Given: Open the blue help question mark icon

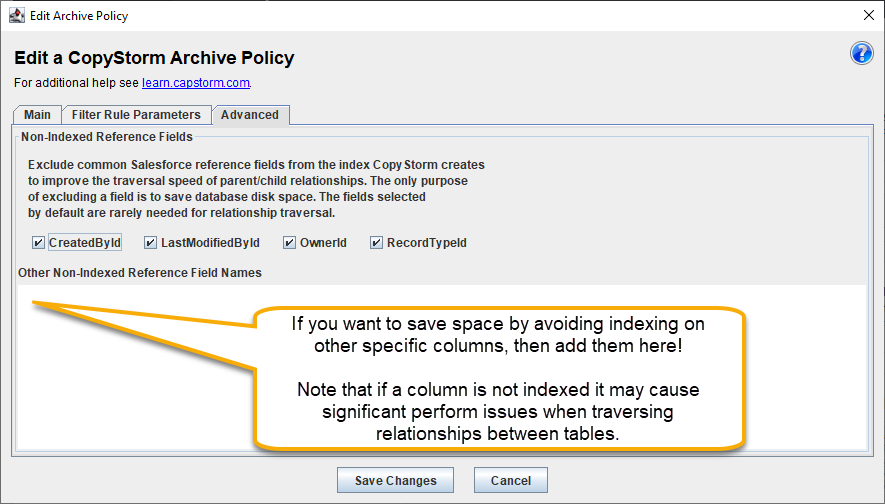Looking at the screenshot, I should click(861, 54).
